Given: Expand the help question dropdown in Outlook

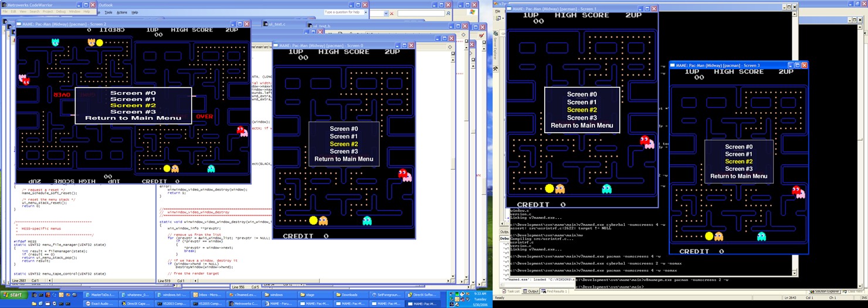Looking at the screenshot, I should pyautogui.click(x=365, y=12).
